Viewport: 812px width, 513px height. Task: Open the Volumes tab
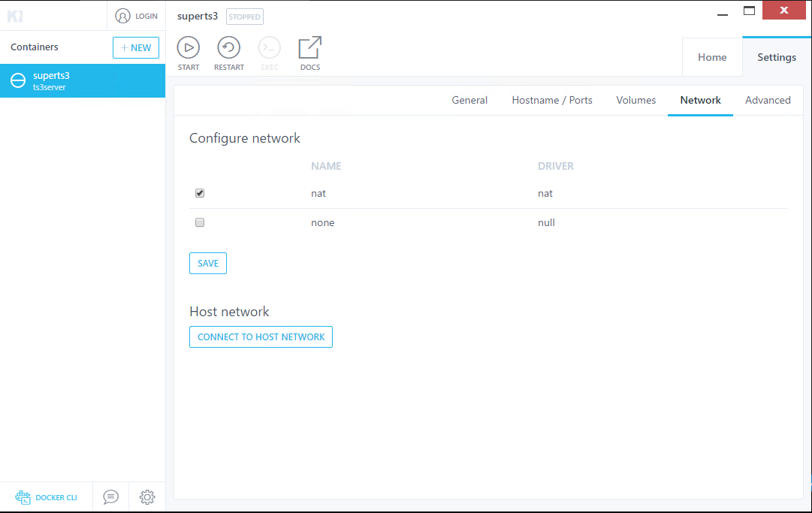pos(636,101)
